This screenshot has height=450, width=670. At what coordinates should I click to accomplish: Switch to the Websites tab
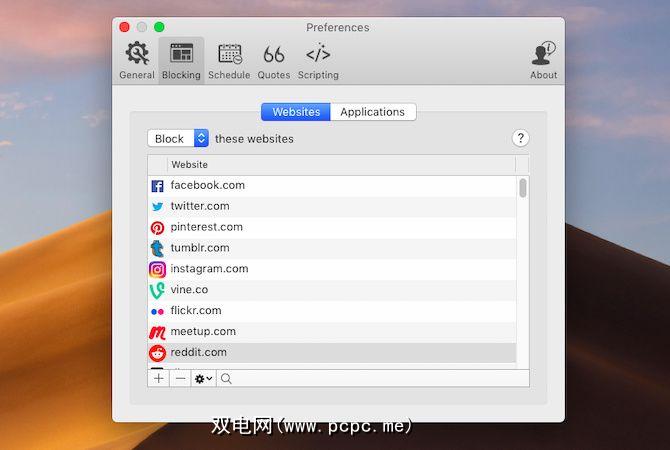[x=296, y=112]
